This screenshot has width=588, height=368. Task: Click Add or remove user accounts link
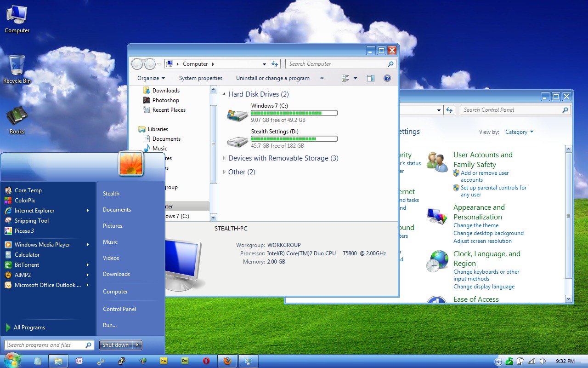[x=485, y=177]
